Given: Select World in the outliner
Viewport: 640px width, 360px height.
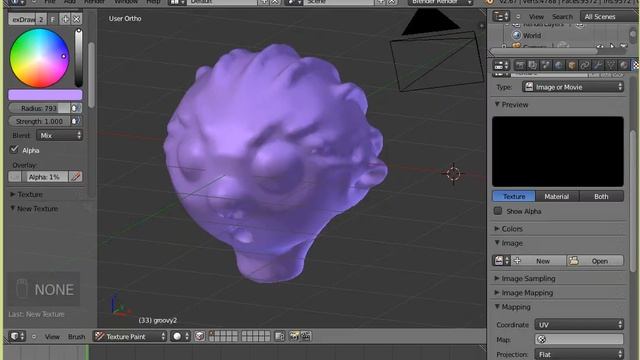Looking at the screenshot, I should pyautogui.click(x=531, y=36).
